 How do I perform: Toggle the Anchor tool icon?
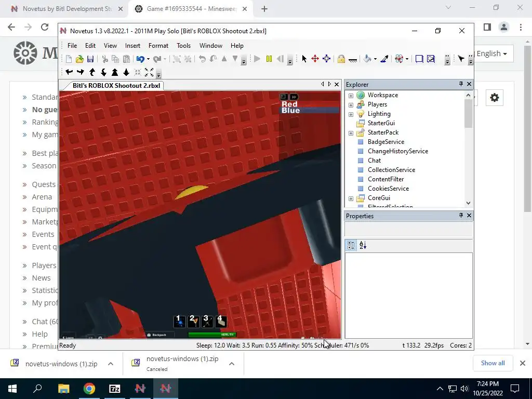353,60
